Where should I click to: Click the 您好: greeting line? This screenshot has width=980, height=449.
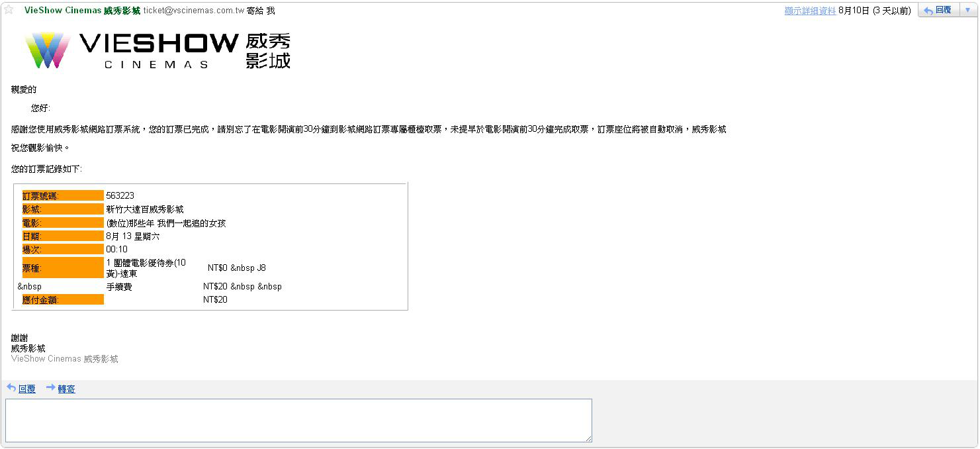point(40,109)
